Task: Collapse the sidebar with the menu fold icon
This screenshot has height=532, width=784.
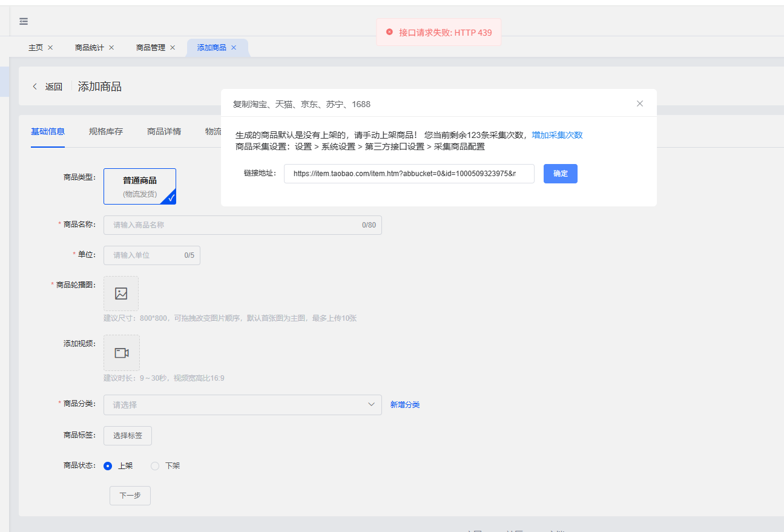Action: pyautogui.click(x=24, y=21)
